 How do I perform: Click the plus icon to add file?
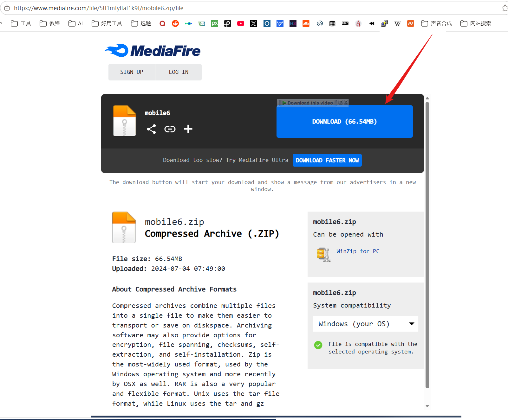[x=188, y=129]
